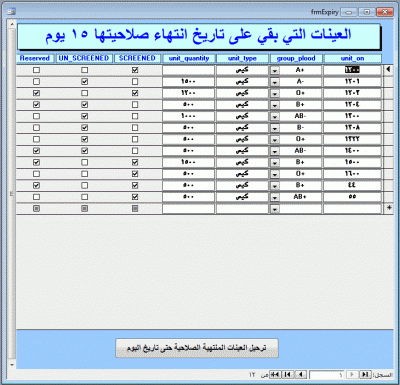
Task: Select the unit_on cell ١٢٠١
Action: pos(352,81)
